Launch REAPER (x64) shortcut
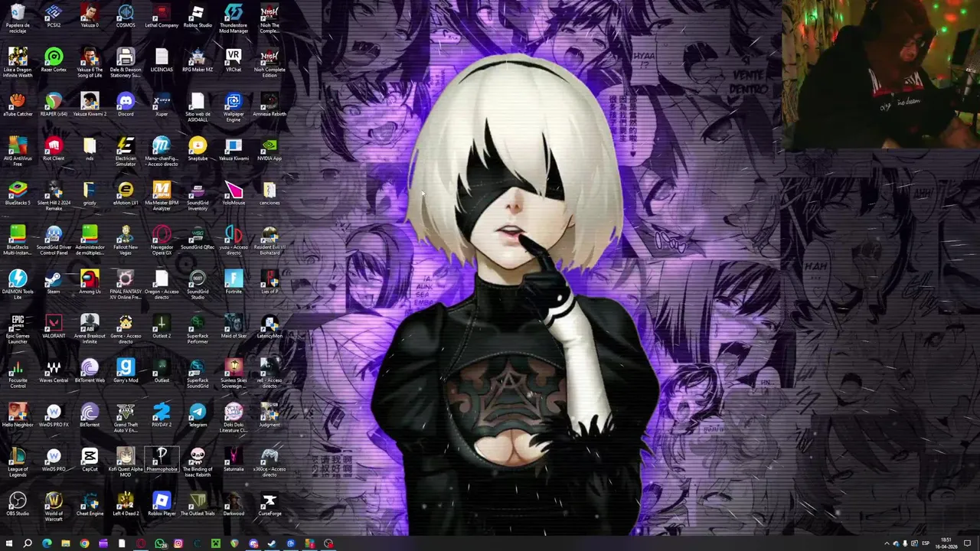Viewport: 980px width, 551px height. pos(54,105)
